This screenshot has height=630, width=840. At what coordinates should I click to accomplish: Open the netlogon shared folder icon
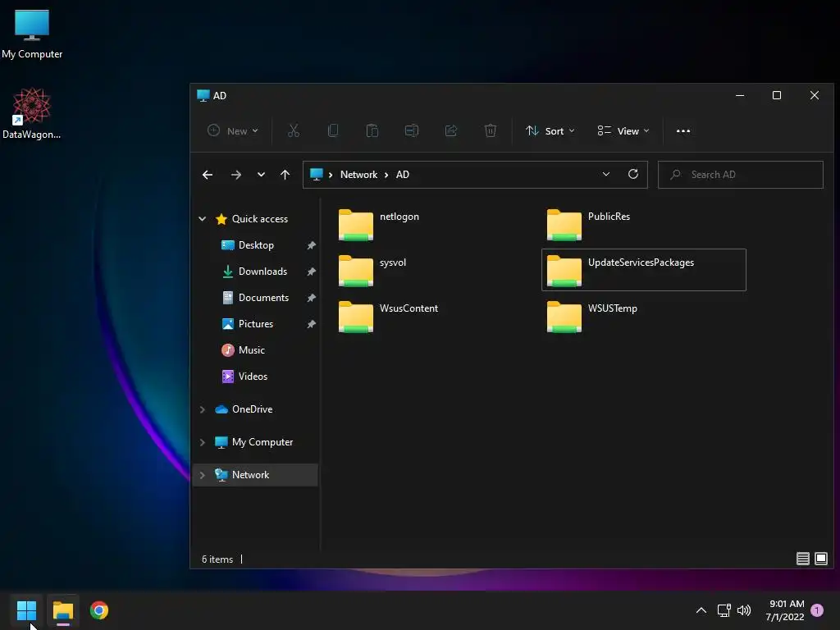point(356,225)
